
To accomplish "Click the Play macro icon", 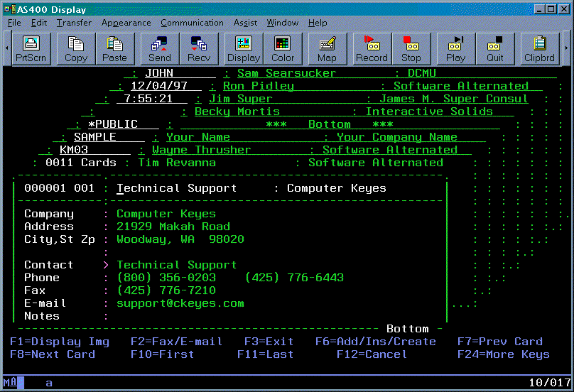I will (456, 49).
